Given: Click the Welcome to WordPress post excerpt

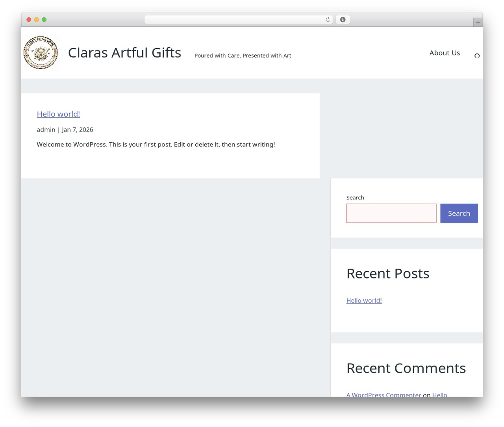Looking at the screenshot, I should point(156,145).
